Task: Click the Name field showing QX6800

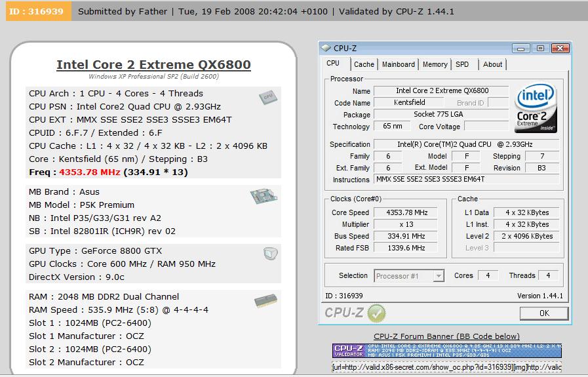Action: click(x=442, y=90)
